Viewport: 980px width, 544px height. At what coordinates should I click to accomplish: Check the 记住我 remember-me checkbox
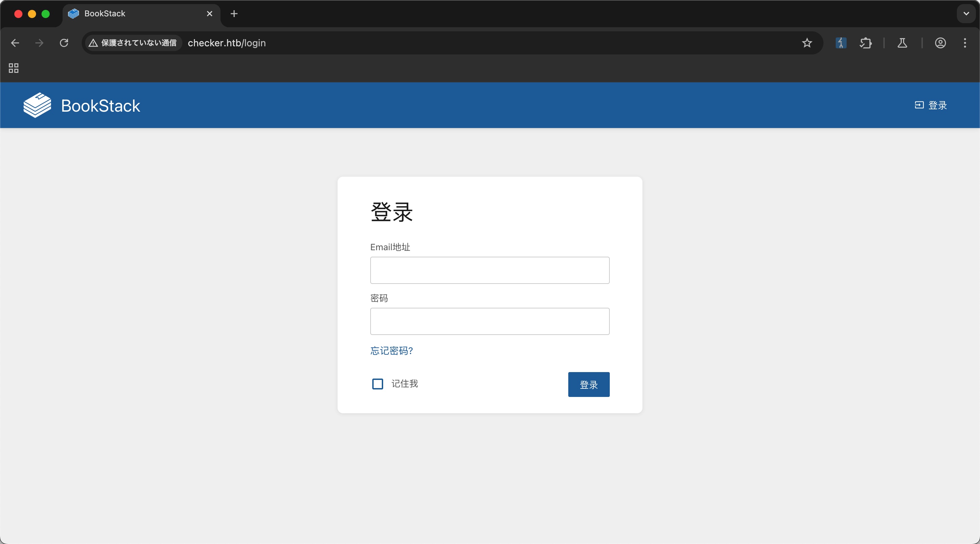pyautogui.click(x=377, y=384)
